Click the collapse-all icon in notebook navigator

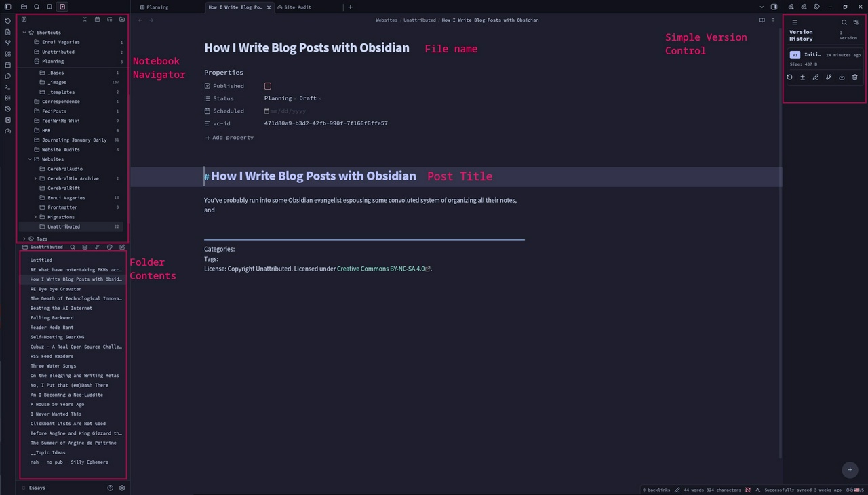[85, 20]
